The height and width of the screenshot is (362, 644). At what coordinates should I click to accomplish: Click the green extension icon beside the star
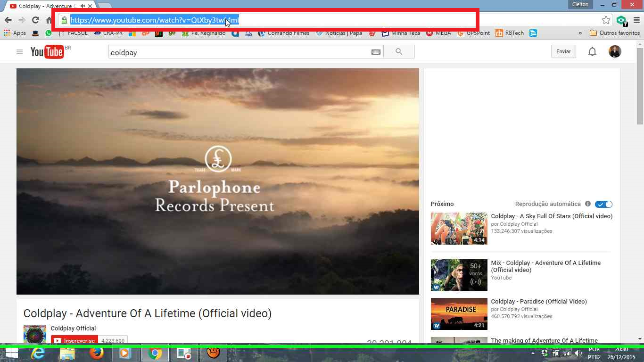click(621, 20)
